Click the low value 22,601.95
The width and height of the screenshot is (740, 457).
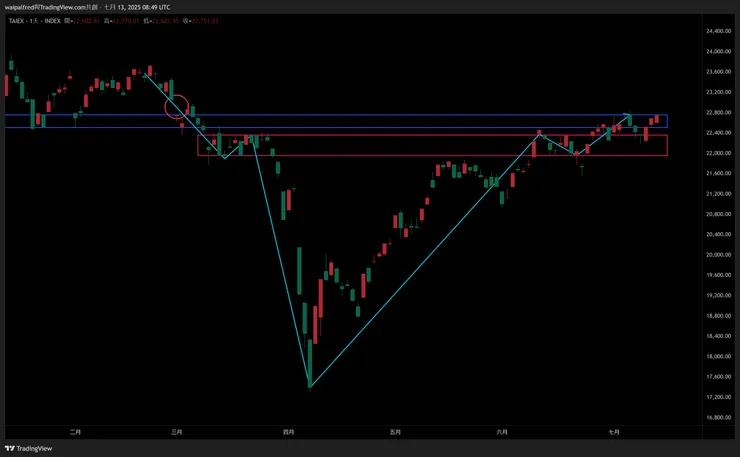point(165,21)
